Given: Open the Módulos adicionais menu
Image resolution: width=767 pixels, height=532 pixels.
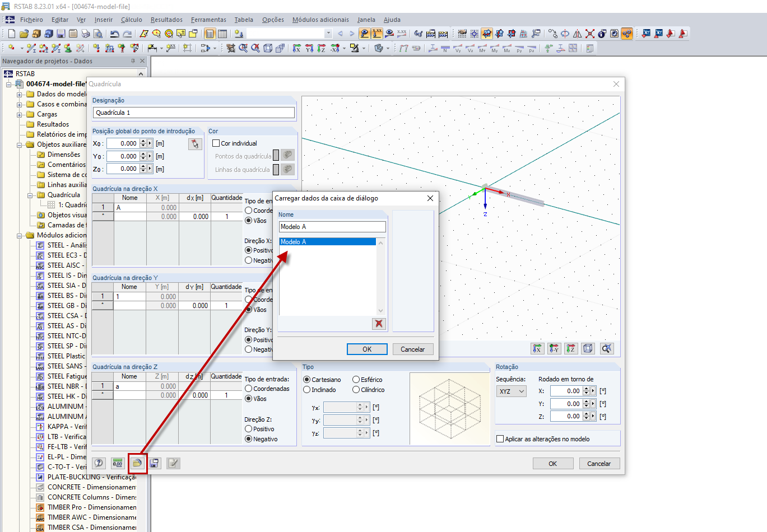Looking at the screenshot, I should pyautogui.click(x=320, y=20).
